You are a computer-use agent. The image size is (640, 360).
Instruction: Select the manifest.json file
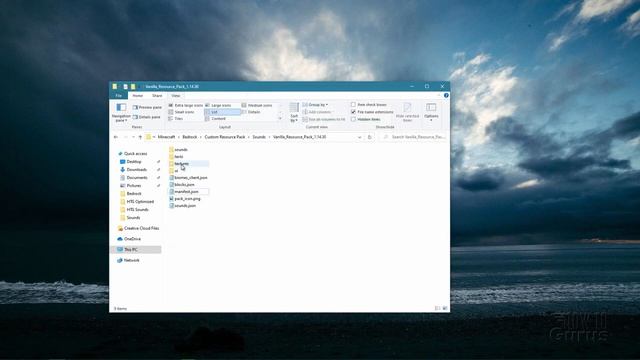[186, 192]
